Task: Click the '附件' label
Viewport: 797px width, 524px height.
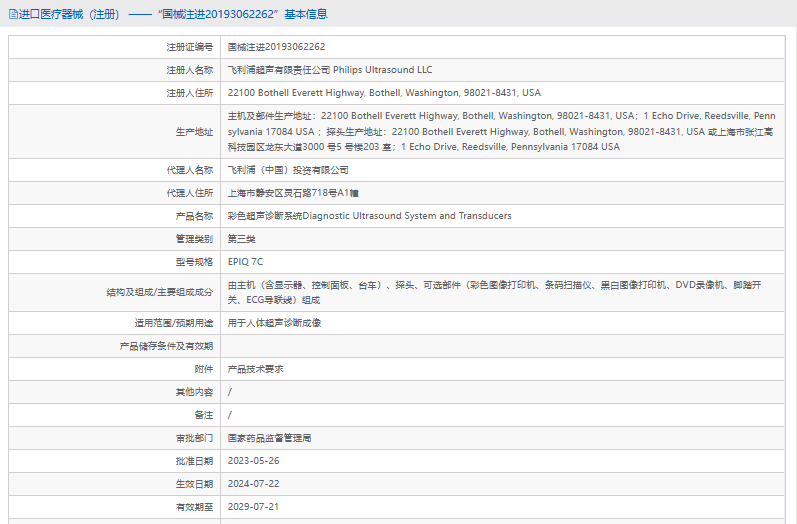Action: point(204,369)
